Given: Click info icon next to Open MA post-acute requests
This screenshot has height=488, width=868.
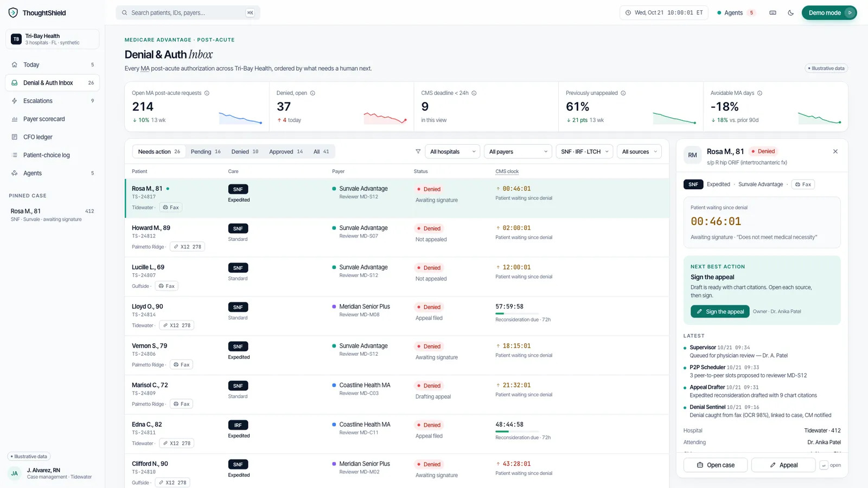Looking at the screenshot, I should click(x=207, y=93).
